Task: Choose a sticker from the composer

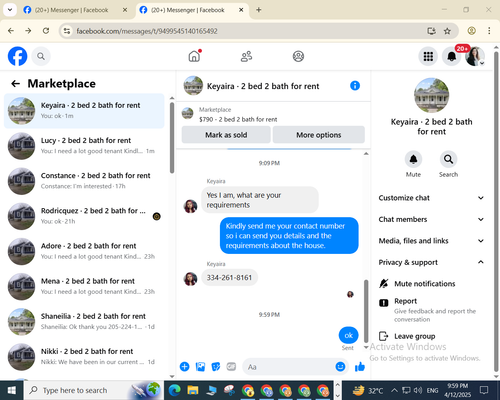Action: 216,367
